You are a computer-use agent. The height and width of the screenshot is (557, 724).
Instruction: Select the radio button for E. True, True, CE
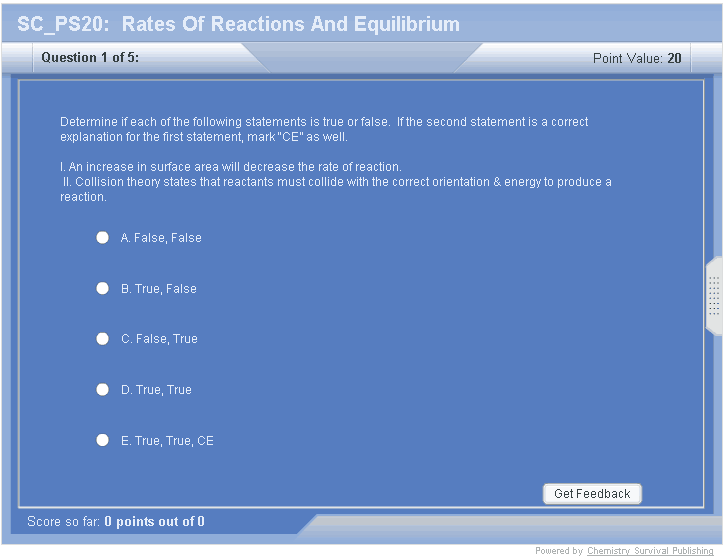102,440
